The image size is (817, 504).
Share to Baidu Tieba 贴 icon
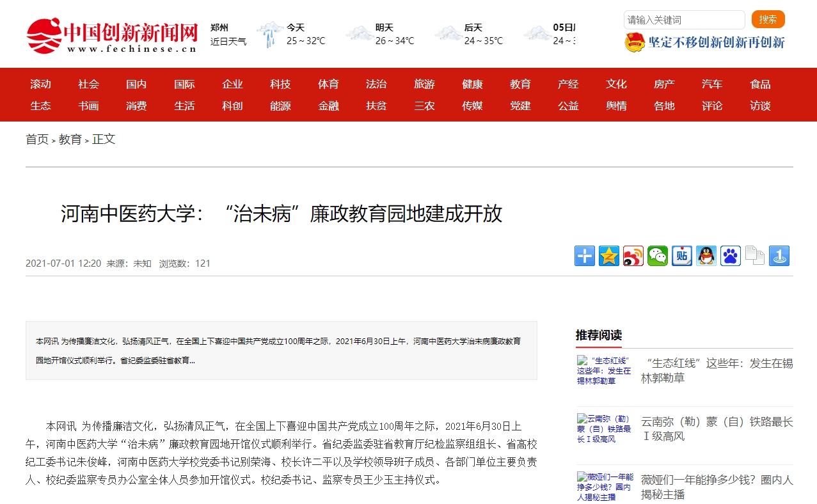coord(681,256)
